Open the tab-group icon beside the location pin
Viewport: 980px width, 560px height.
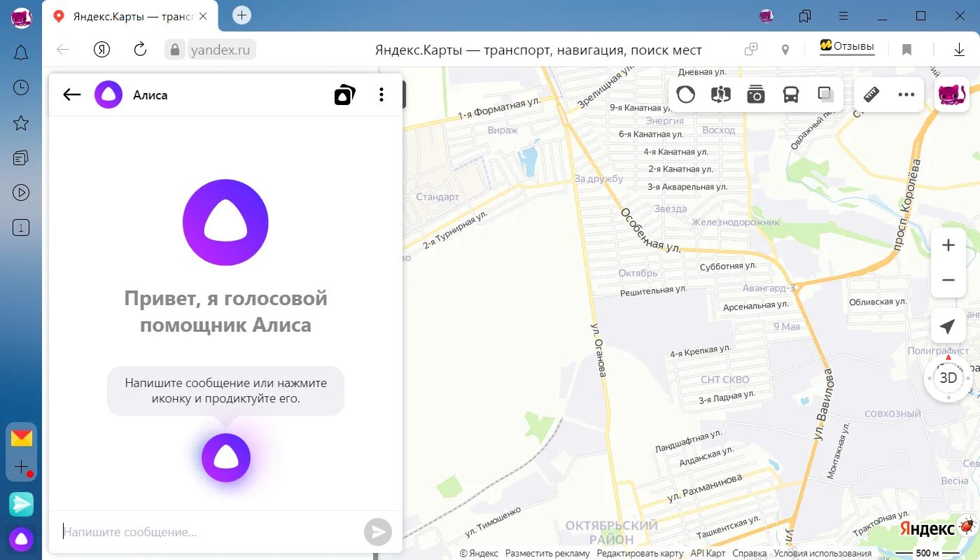(751, 49)
